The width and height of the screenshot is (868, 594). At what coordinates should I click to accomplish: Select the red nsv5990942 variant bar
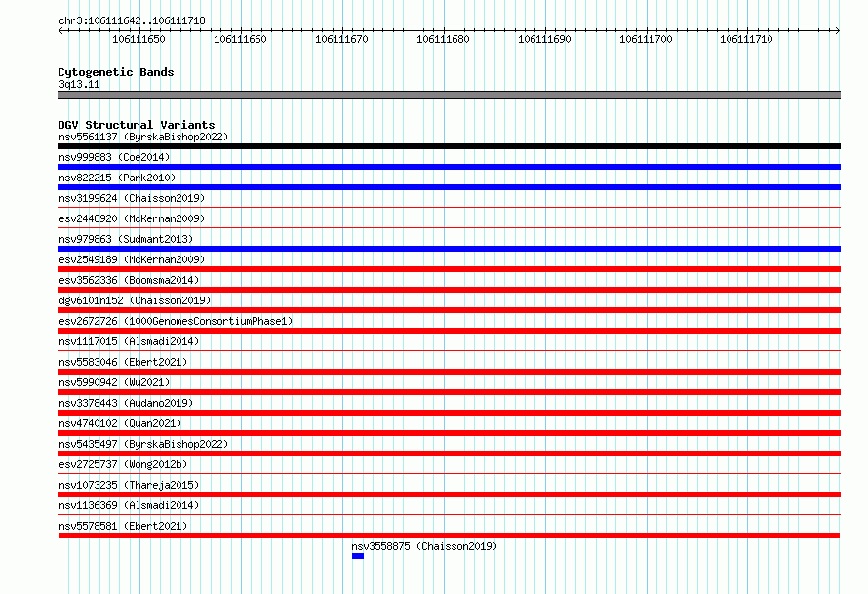tap(449, 392)
